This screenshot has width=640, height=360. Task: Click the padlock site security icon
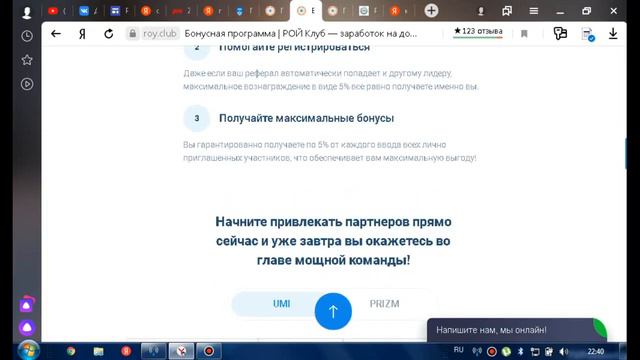pos(133,33)
